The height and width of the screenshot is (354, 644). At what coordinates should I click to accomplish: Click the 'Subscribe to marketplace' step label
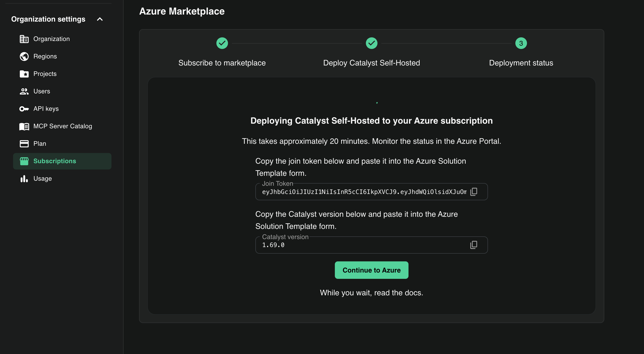222,63
